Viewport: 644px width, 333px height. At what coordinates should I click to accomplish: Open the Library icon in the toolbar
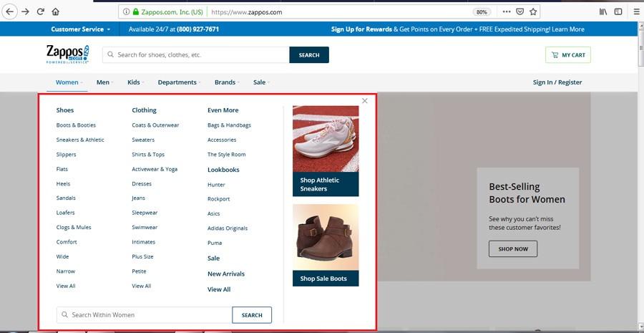[603, 12]
